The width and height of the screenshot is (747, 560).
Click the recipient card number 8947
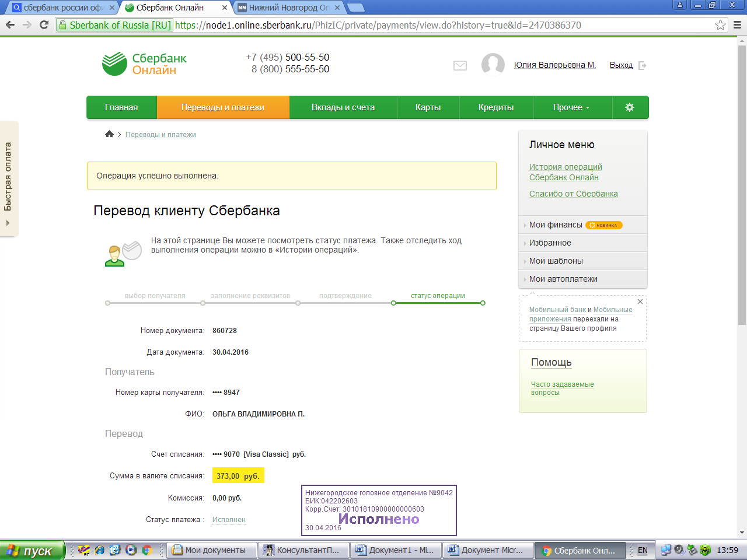pyautogui.click(x=226, y=393)
